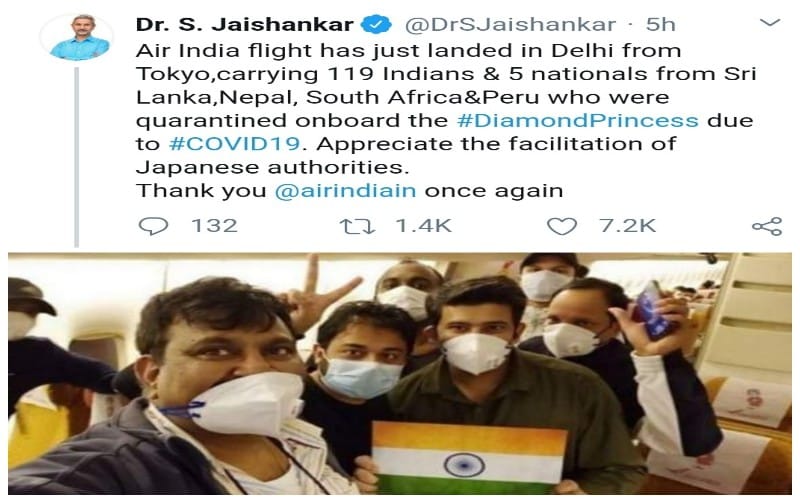Viewport: 800px width, 500px height.
Task: Like the tweet with heart icon
Action: (562, 226)
